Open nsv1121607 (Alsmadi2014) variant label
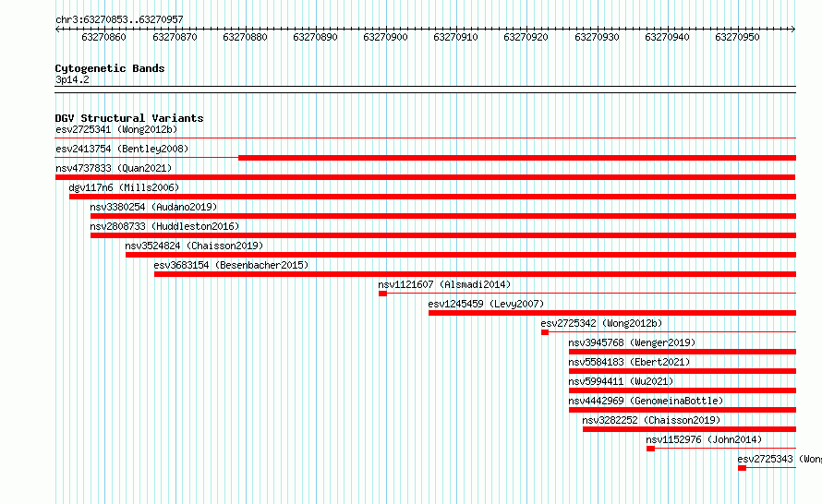822x504 pixels. pos(444,284)
